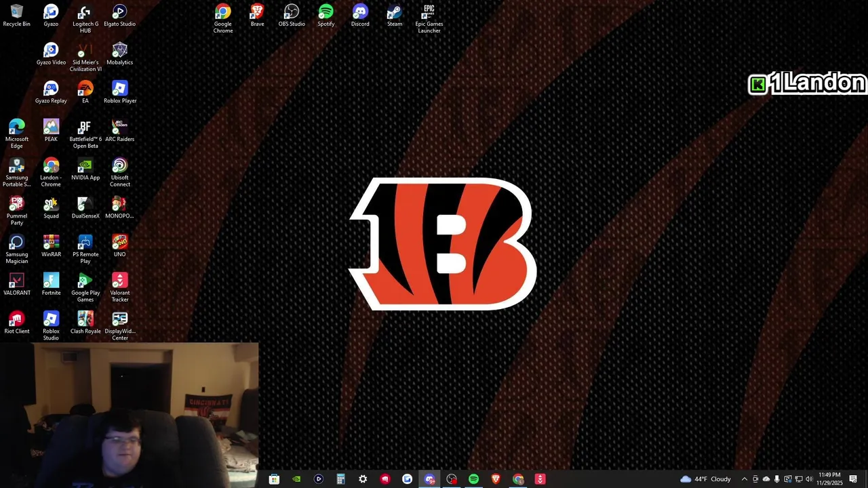The width and height of the screenshot is (868, 488).
Task: Open WinRAR desktop shortcut
Action: 51,246
